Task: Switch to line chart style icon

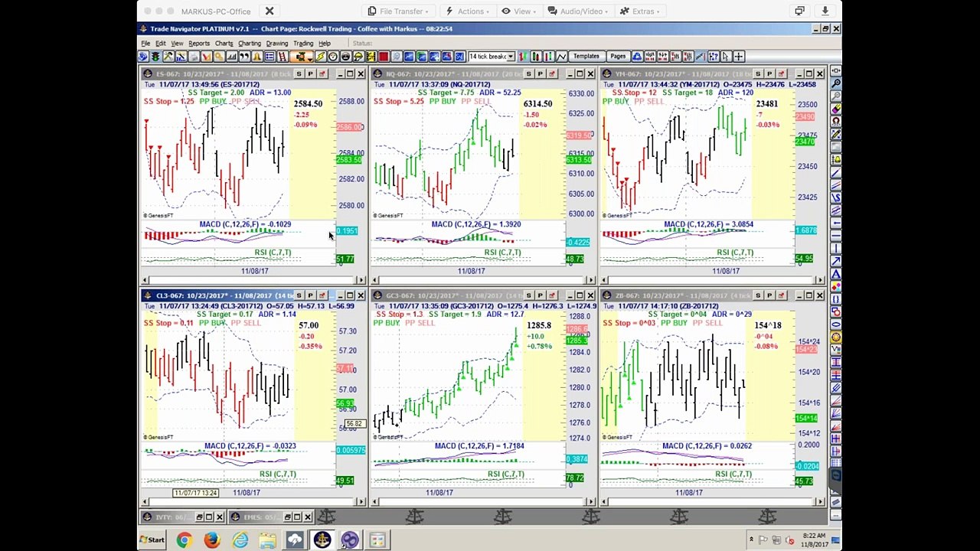Action: (x=561, y=56)
